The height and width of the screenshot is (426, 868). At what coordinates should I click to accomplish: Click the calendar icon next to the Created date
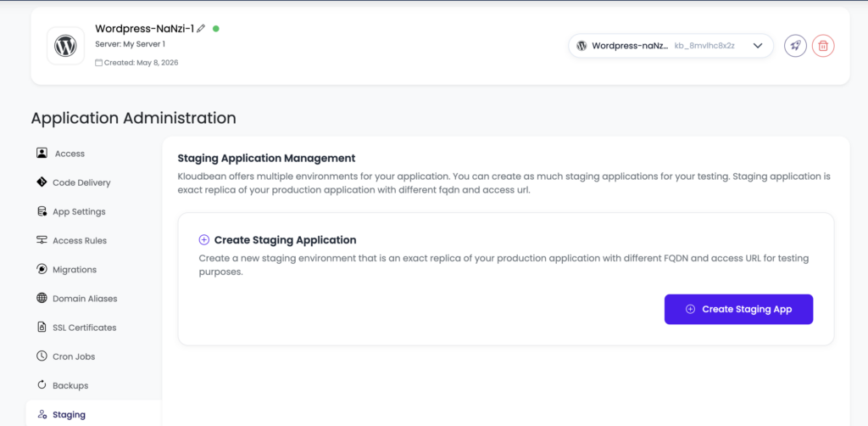pos(98,63)
